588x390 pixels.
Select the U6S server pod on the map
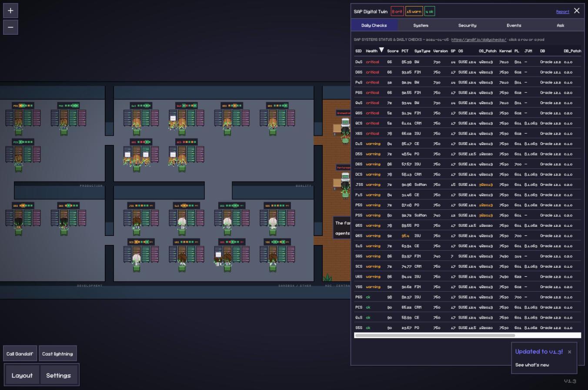point(186,255)
